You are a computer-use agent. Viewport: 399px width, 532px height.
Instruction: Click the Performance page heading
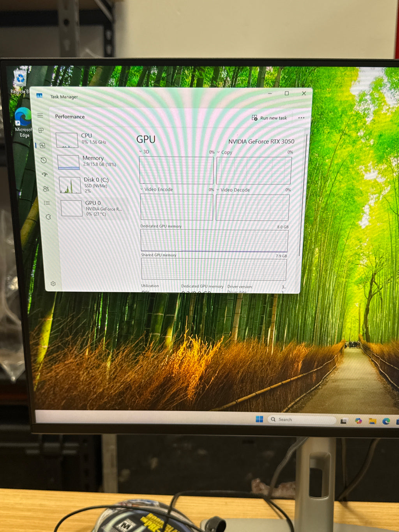point(70,117)
